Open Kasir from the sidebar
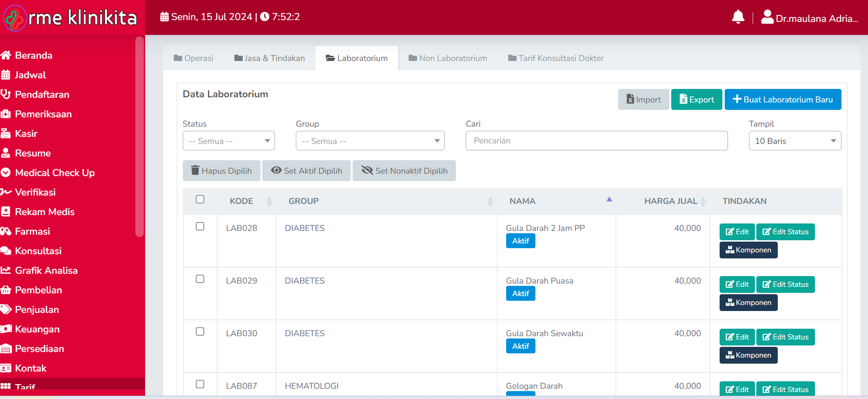This screenshot has width=868, height=399. (x=26, y=134)
